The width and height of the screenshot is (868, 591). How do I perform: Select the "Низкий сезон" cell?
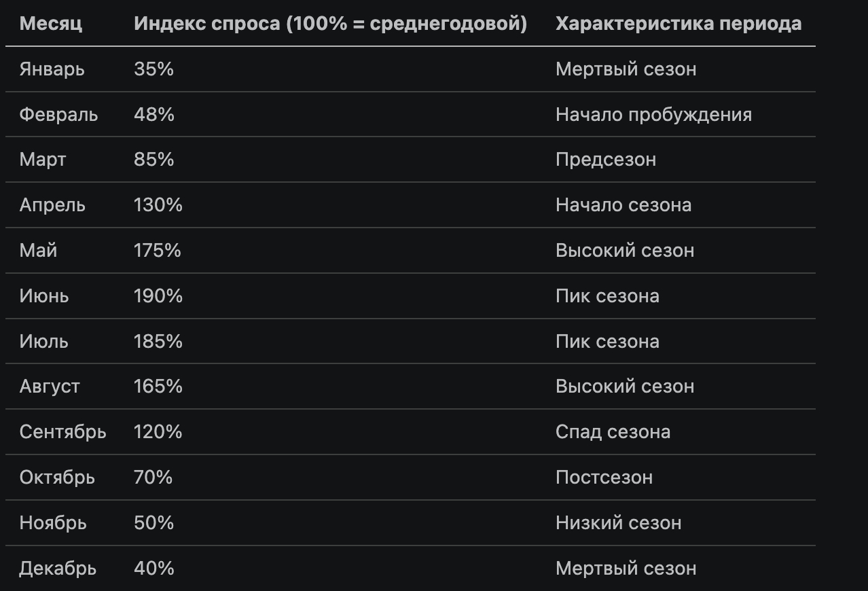618,523
